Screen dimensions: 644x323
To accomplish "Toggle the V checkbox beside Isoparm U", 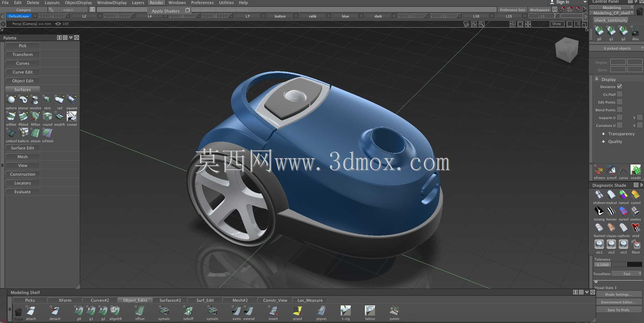I will pos(640,118).
